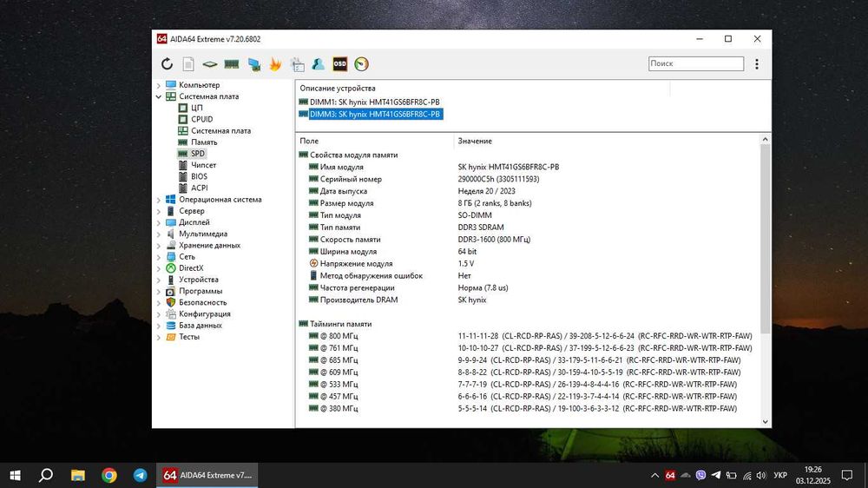The height and width of the screenshot is (488, 868).
Task: Open the volume speaker tray icon
Action: coord(761,475)
